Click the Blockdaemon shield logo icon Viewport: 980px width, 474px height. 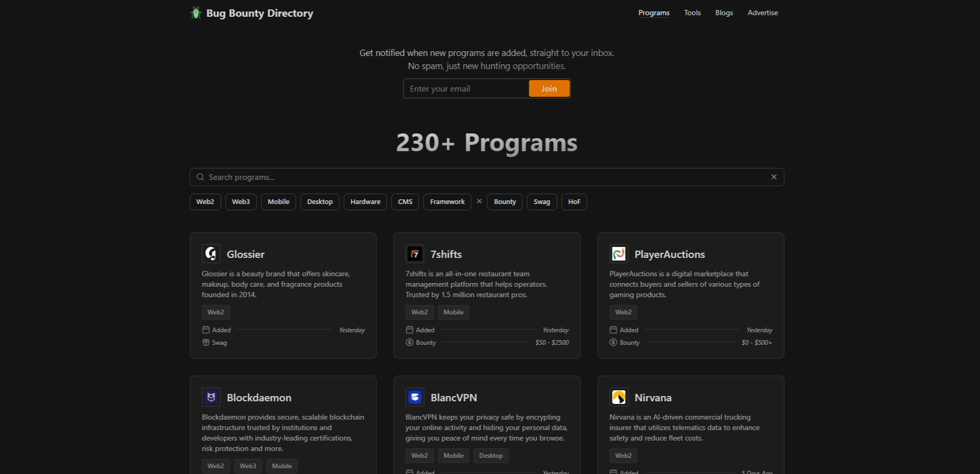211,397
